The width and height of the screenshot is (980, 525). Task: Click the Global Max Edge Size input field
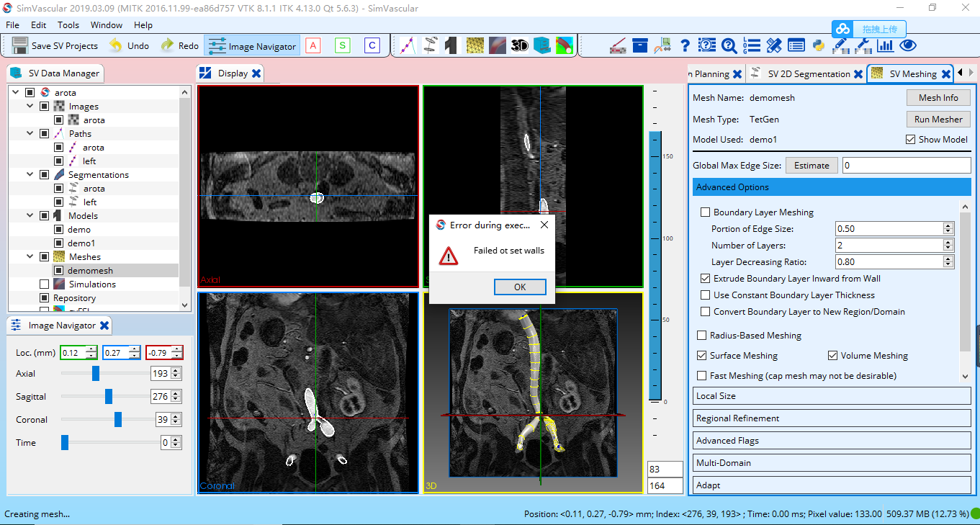(907, 166)
